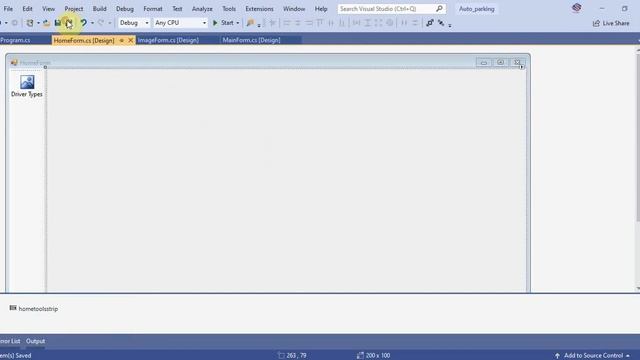The height and width of the screenshot is (360, 640).
Task: Click the Align Lefts layout icon
Action: point(287,23)
